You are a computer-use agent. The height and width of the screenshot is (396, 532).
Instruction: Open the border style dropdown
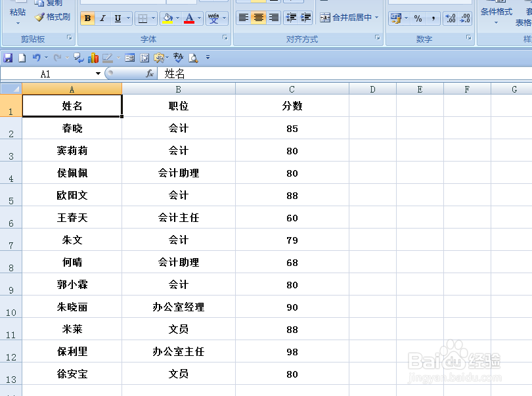(153, 18)
